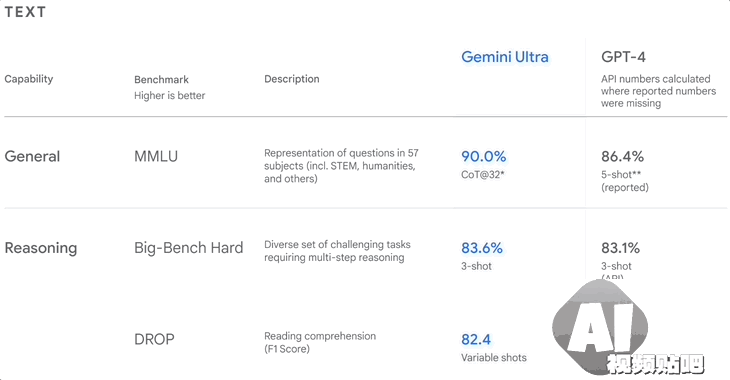Select the General capability label
The image size is (730, 380).
[x=32, y=156]
